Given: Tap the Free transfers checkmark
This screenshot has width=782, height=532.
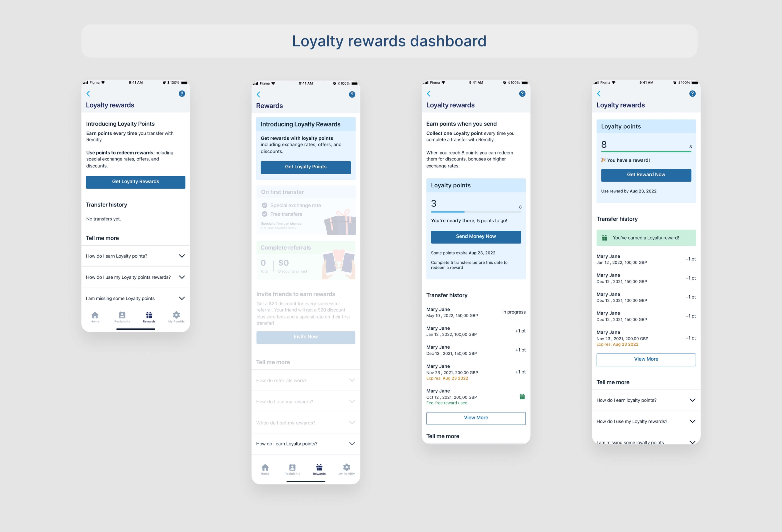Looking at the screenshot, I should pos(265,214).
